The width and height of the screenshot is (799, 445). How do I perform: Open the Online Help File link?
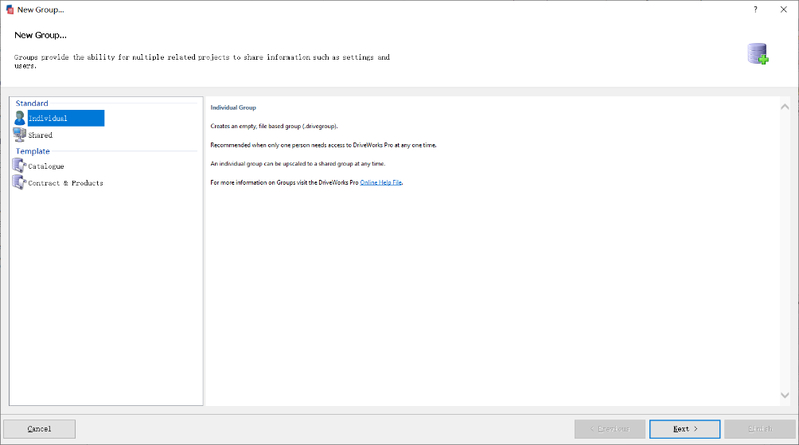coord(381,182)
